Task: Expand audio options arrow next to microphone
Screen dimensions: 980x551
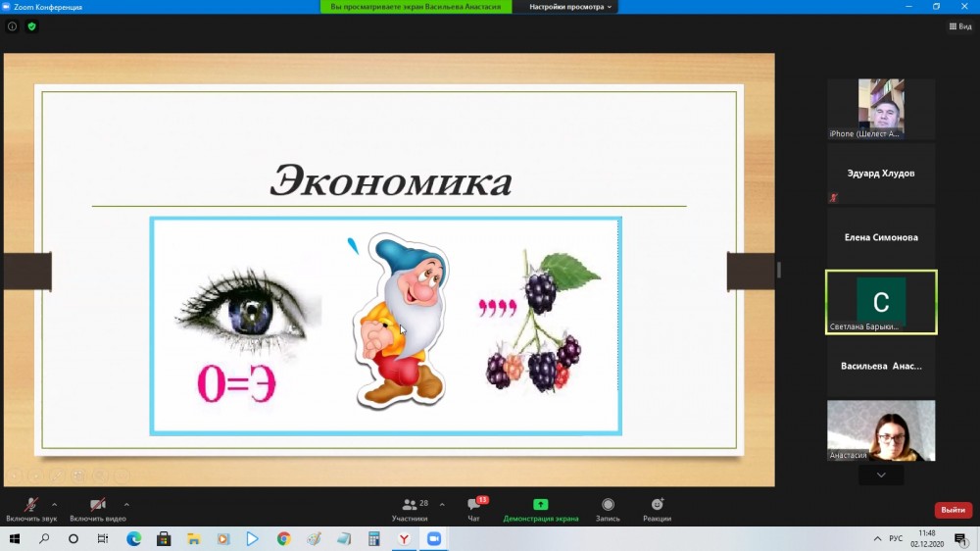Action: point(54,504)
